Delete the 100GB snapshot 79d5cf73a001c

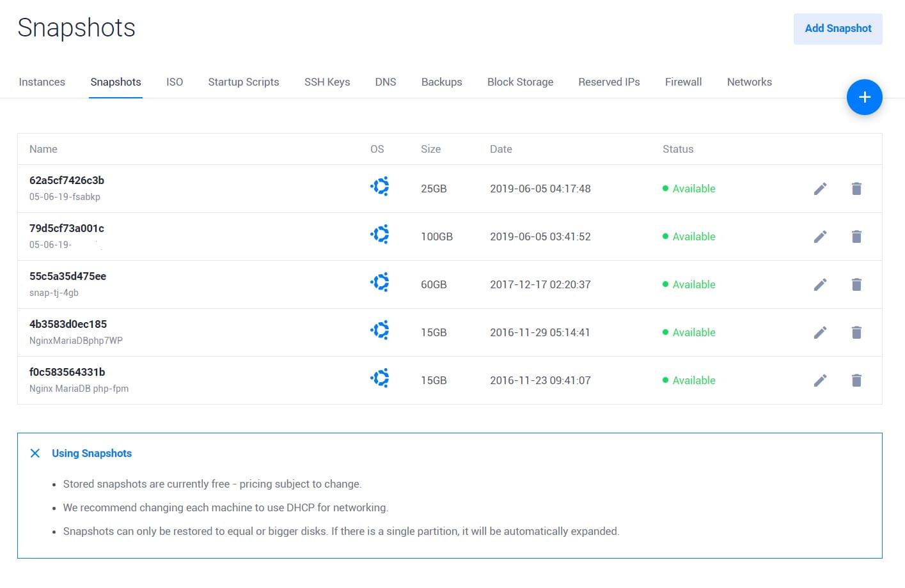(856, 236)
